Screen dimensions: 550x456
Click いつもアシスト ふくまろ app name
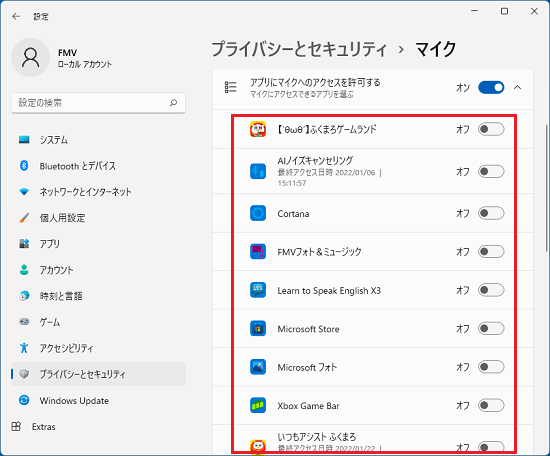[317, 437]
